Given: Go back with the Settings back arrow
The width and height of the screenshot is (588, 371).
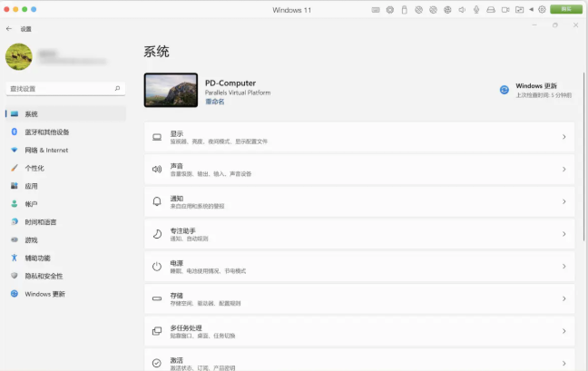Looking at the screenshot, I should (9, 29).
